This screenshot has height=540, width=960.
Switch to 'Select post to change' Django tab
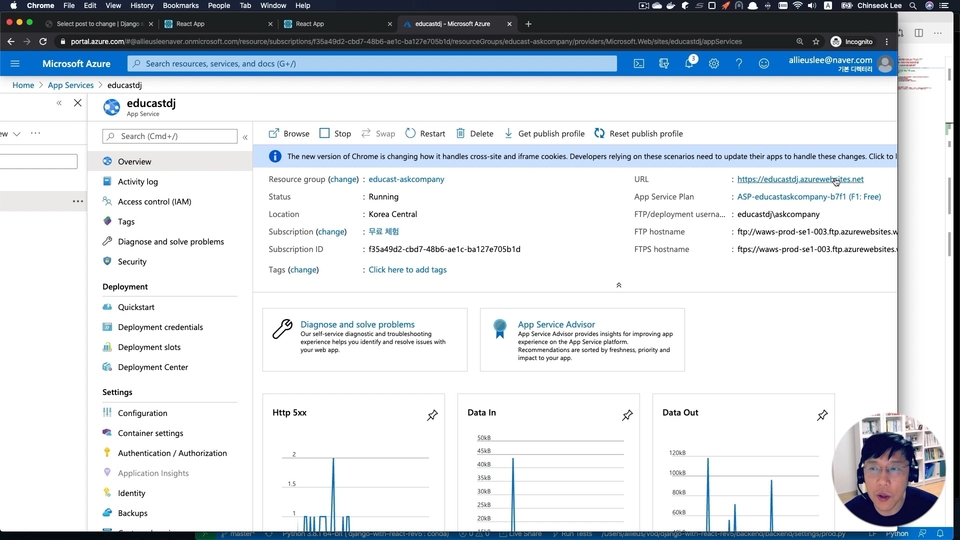tap(98, 24)
